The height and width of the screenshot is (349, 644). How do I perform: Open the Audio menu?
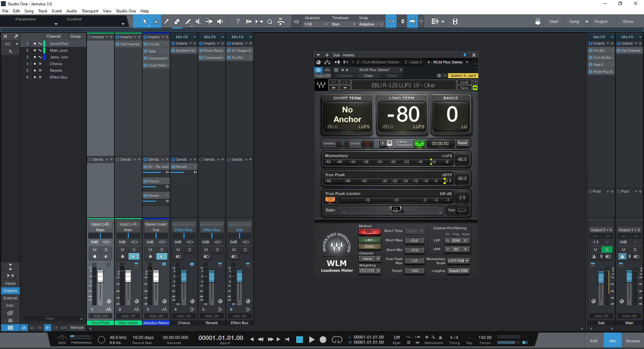71,11
